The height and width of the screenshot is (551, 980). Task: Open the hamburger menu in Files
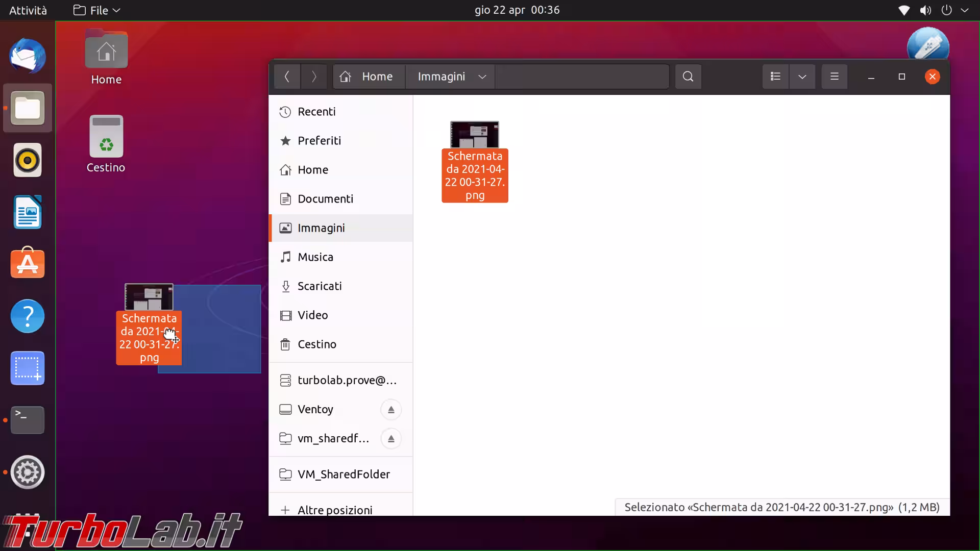(x=834, y=77)
